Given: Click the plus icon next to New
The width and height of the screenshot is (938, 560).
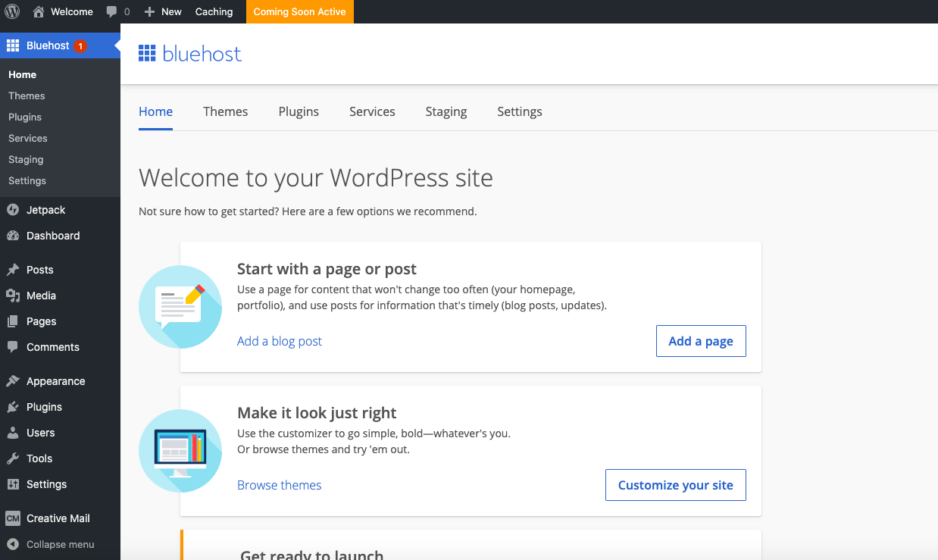Looking at the screenshot, I should pyautogui.click(x=149, y=12).
